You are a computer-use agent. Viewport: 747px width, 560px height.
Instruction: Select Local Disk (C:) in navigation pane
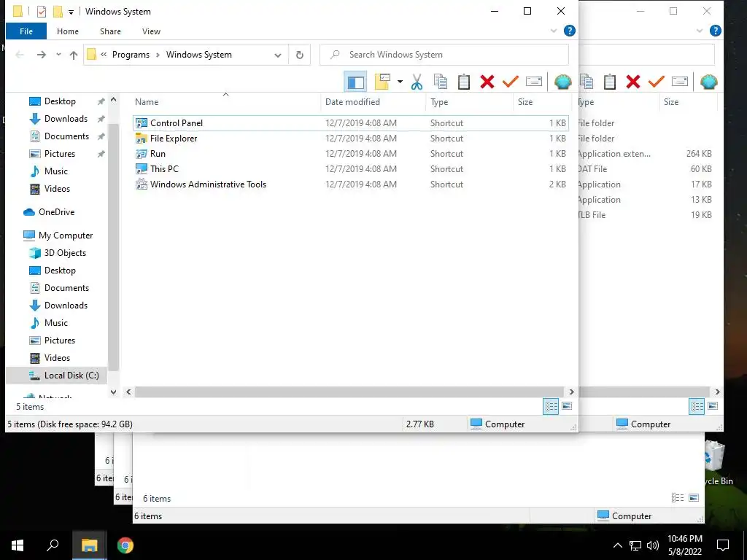pyautogui.click(x=56, y=376)
